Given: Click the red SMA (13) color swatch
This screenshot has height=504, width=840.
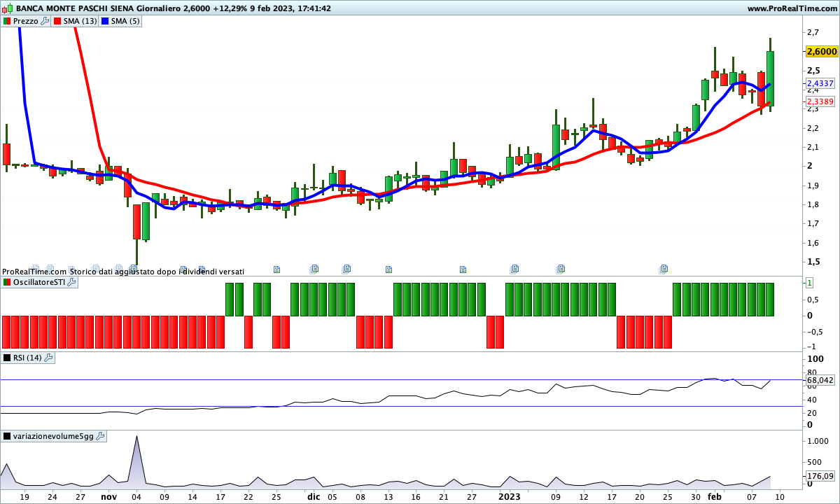Looking at the screenshot, I should (x=57, y=21).
